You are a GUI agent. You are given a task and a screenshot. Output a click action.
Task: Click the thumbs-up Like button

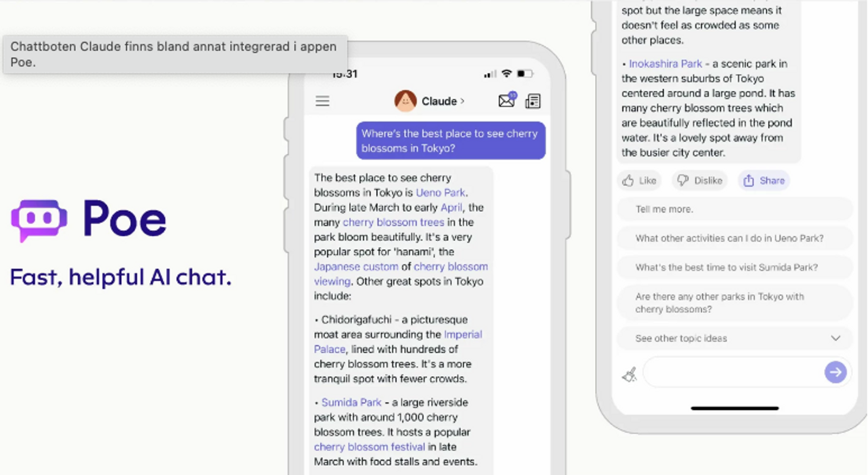tap(639, 181)
